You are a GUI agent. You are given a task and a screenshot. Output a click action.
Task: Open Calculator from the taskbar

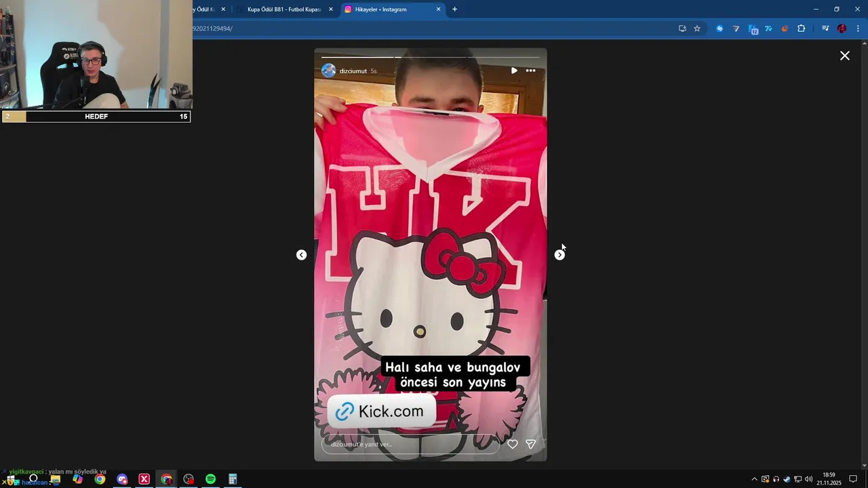[x=233, y=479]
